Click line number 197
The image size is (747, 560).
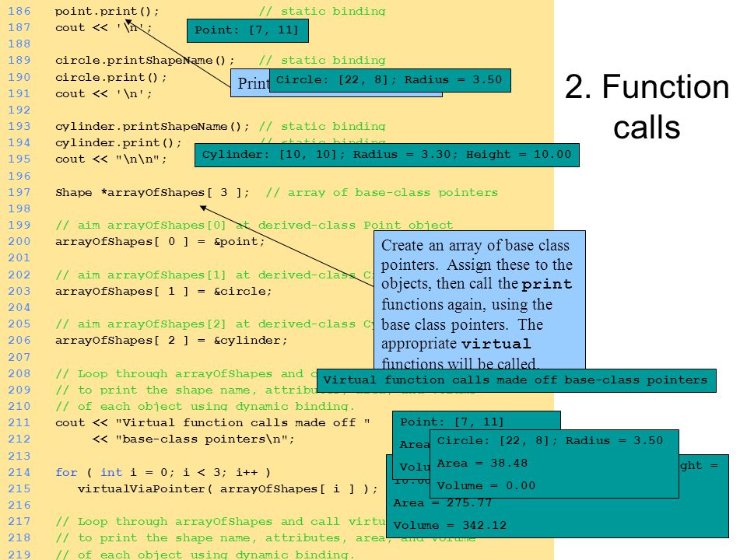pyautogui.click(x=19, y=192)
